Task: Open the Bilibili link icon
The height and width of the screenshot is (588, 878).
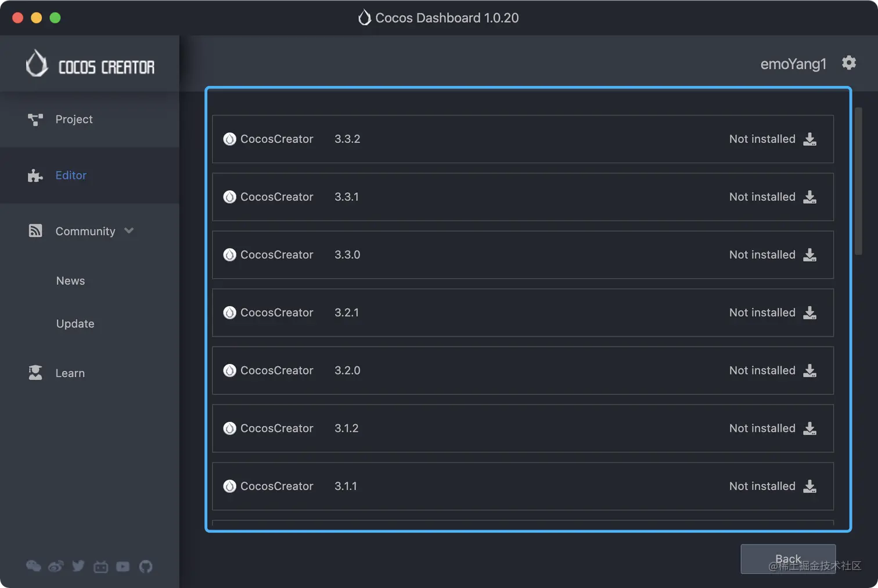Action: (100, 567)
